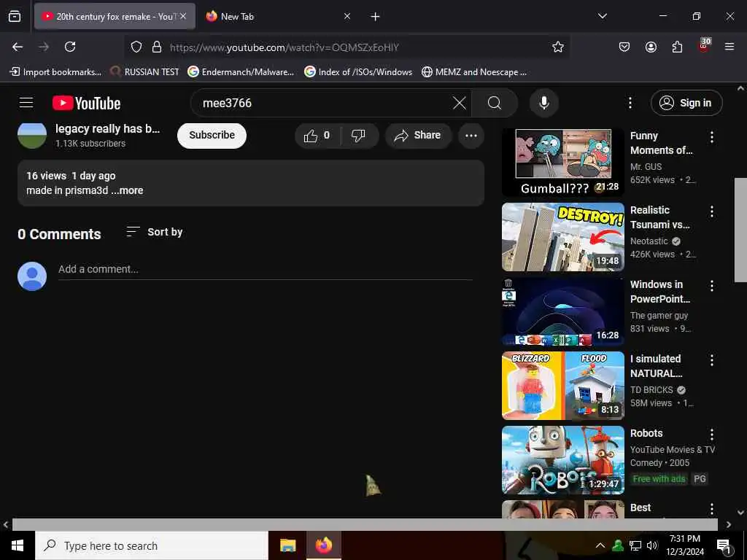The width and height of the screenshot is (747, 560).
Task: Show the tracking protection shield info
Action: (x=136, y=47)
